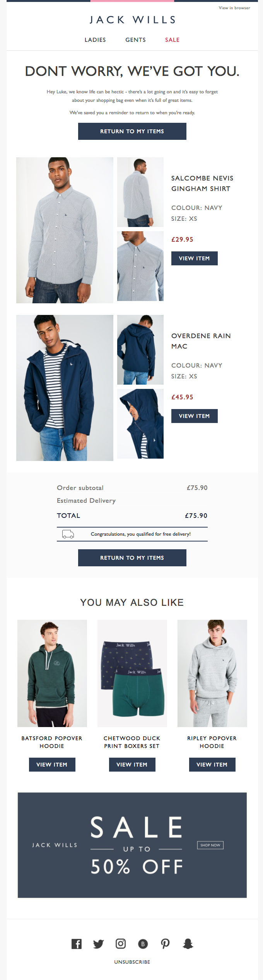Open the View in browser link
Screen dimensions: 263x980
(234, 7)
